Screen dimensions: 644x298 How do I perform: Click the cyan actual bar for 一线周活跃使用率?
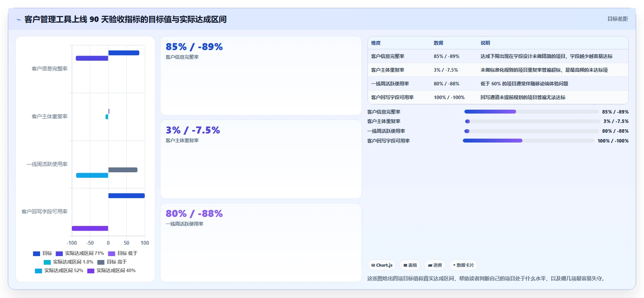[x=92, y=175]
